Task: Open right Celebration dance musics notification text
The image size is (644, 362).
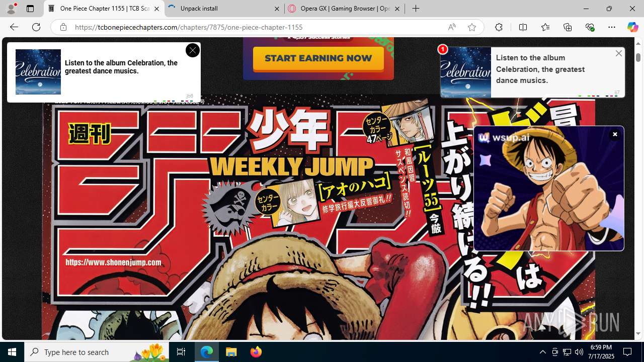Action: point(540,69)
